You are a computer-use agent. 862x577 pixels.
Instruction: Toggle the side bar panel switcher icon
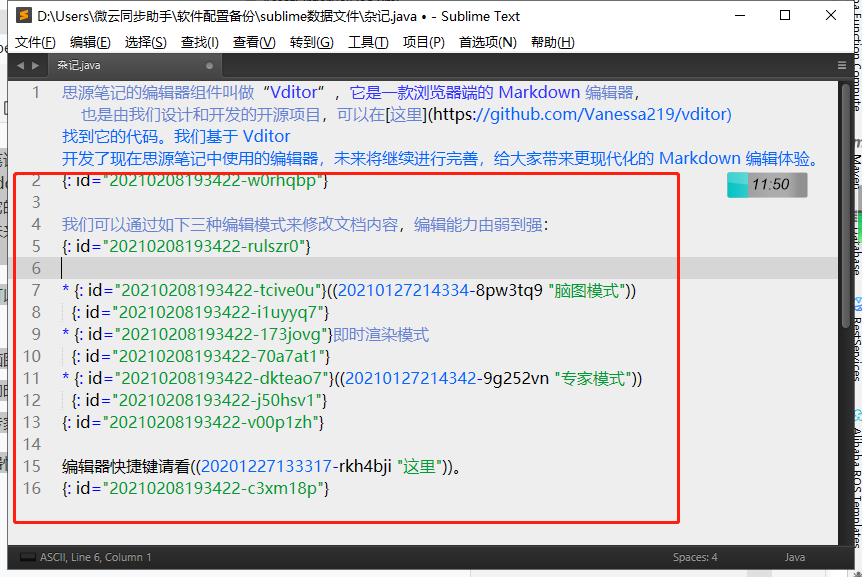[x=27, y=557]
